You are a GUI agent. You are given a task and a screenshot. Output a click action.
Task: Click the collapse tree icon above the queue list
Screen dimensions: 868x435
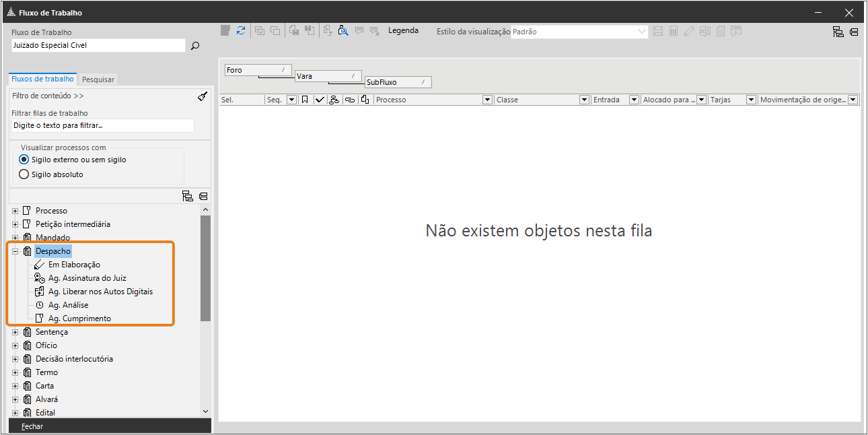pyautogui.click(x=203, y=197)
